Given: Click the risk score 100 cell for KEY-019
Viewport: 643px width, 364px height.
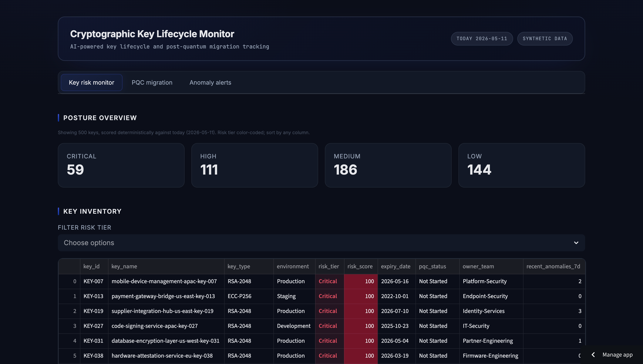Looking at the screenshot, I should point(361,311).
